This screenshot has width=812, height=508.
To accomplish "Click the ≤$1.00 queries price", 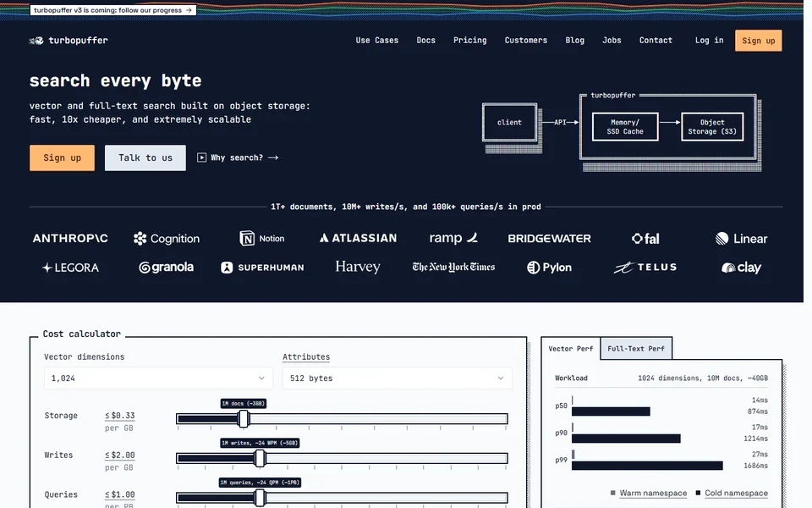I will [x=119, y=494].
